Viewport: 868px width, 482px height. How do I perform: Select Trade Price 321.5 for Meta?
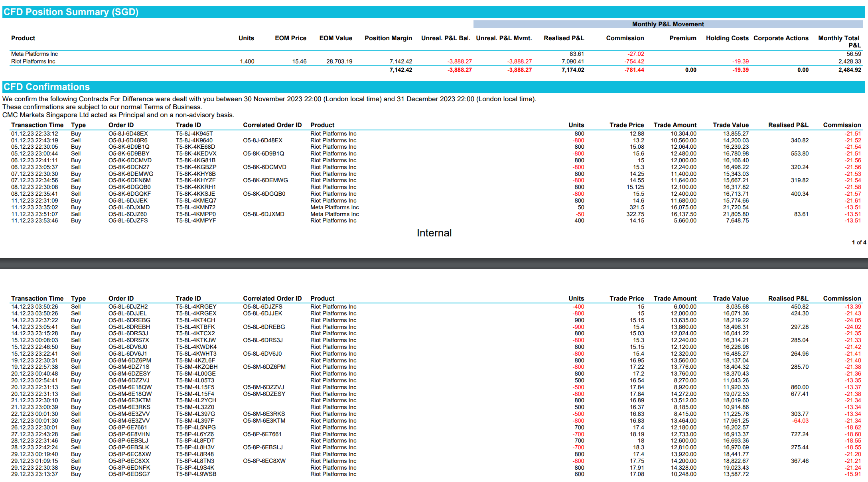(637, 207)
